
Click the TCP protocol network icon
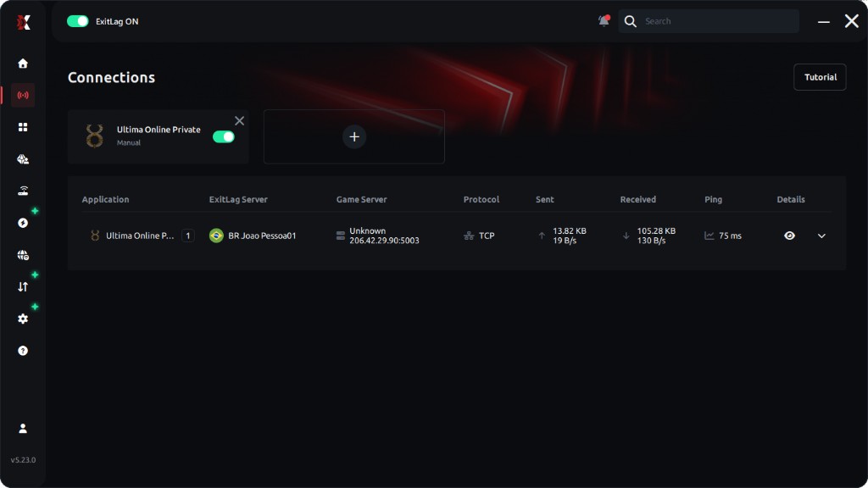tap(469, 236)
